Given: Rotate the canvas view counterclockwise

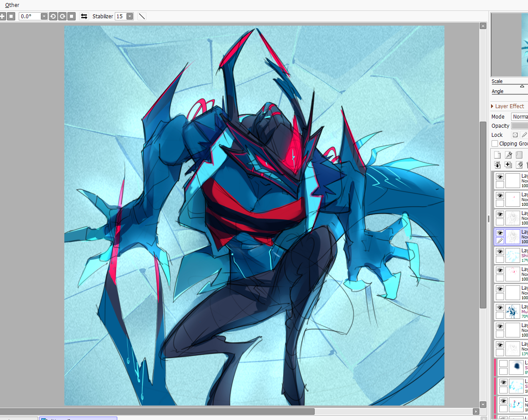Looking at the screenshot, I should pos(53,16).
